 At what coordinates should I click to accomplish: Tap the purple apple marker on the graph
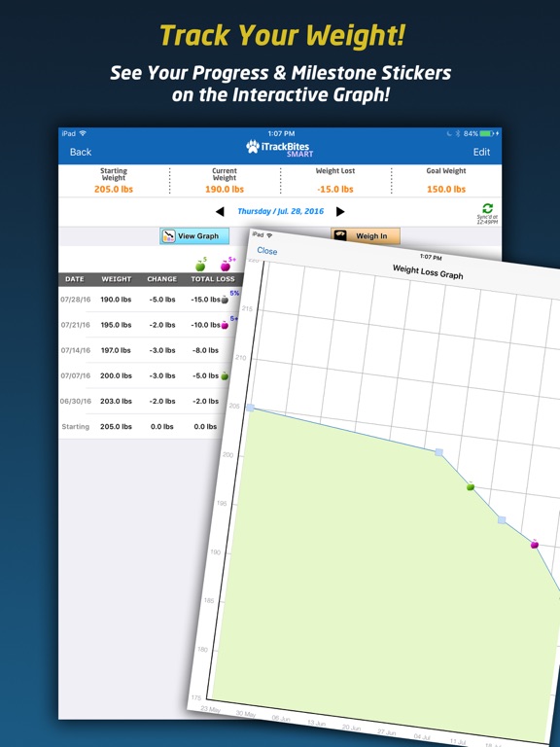pos(535,544)
